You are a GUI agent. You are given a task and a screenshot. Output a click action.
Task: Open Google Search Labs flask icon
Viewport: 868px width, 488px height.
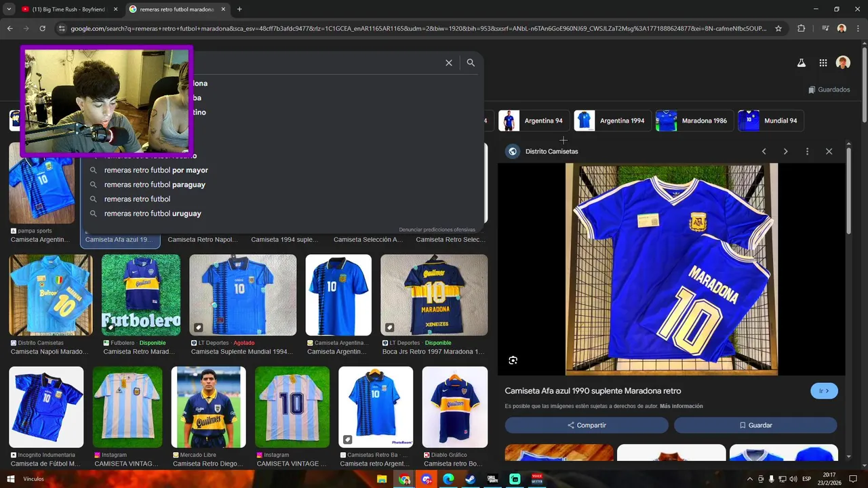[x=801, y=62]
